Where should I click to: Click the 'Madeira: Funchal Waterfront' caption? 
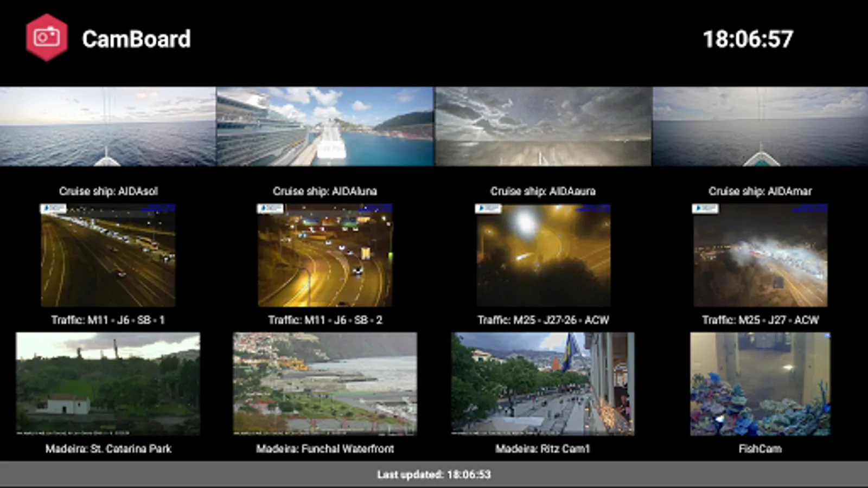(x=325, y=448)
